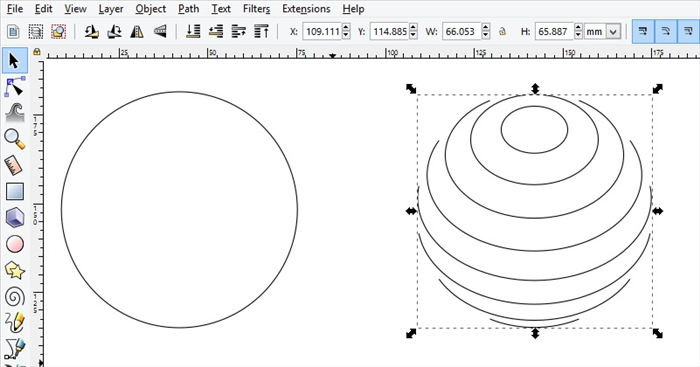Click the X position field 109.111
This screenshot has height=367, width=700.
coord(322,32)
